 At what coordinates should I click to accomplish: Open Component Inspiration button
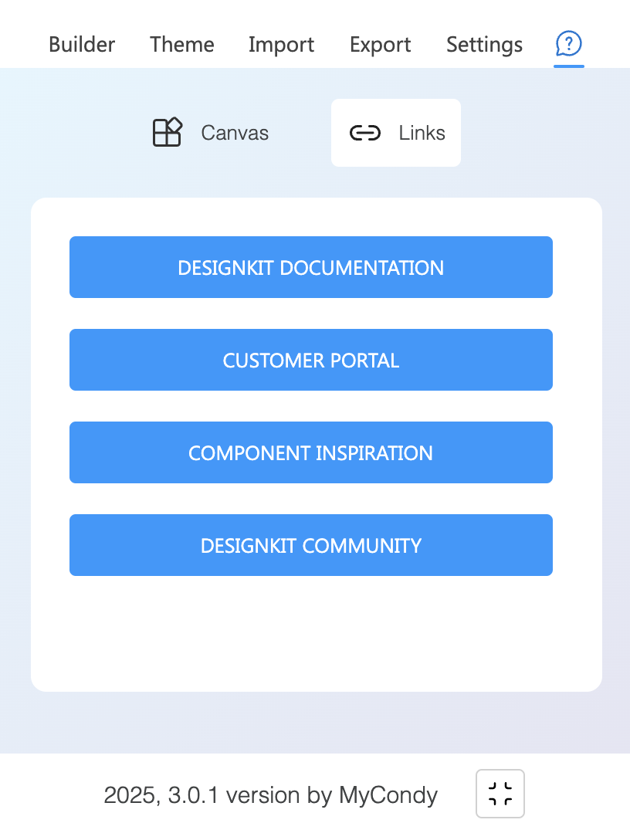[310, 452]
